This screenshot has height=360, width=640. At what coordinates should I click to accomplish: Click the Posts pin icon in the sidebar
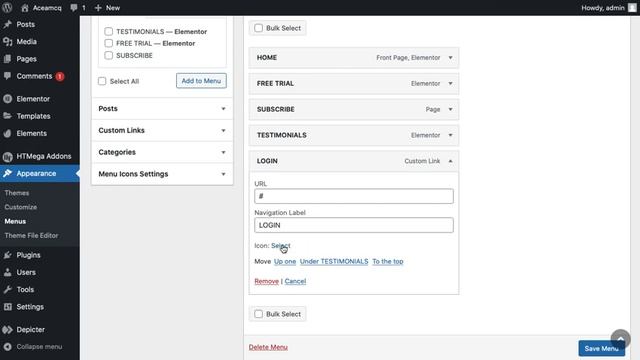7,24
